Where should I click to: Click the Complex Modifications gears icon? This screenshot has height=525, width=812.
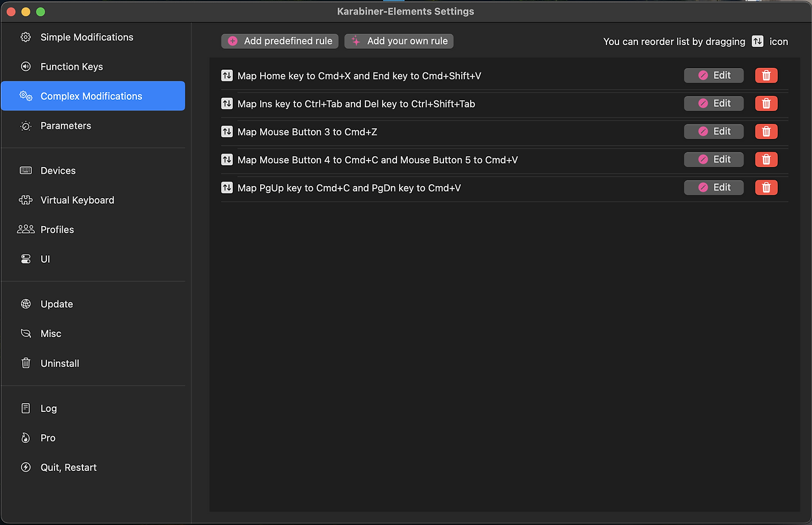tap(25, 96)
